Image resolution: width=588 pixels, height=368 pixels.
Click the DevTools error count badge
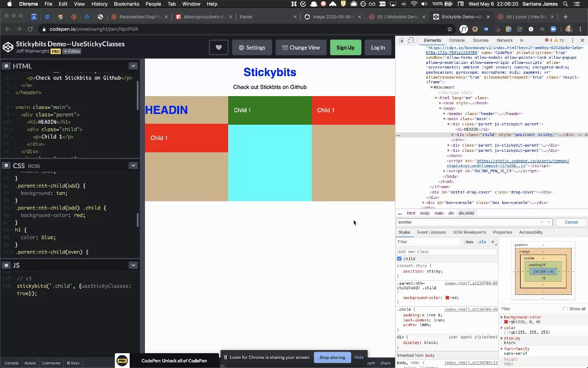point(548,40)
